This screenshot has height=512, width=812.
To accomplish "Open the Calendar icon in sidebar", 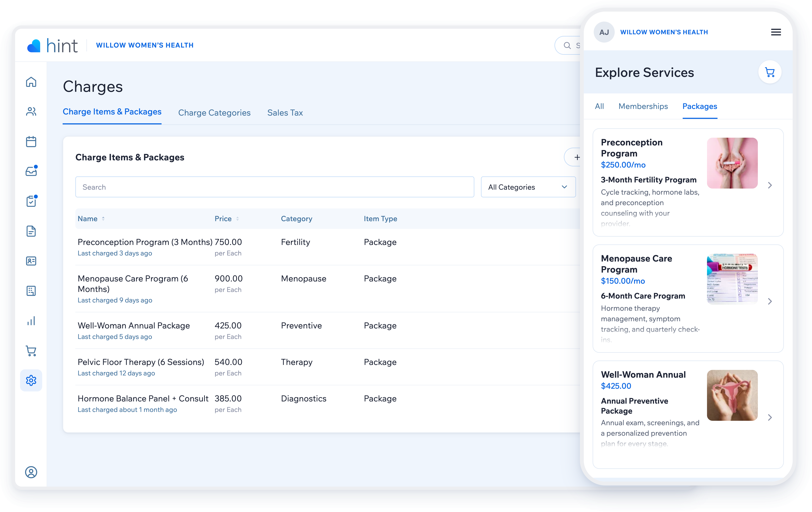I will (31, 141).
